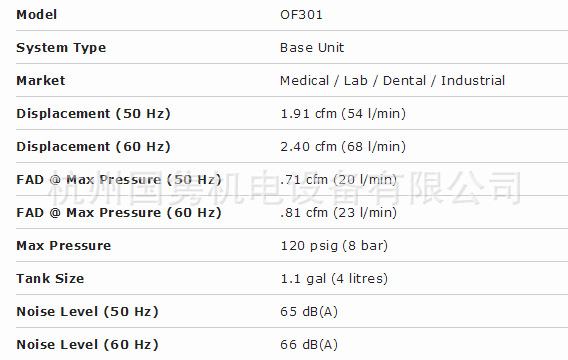This screenshot has width=568, height=360.
Task: Click the System Type label
Action: point(61,48)
